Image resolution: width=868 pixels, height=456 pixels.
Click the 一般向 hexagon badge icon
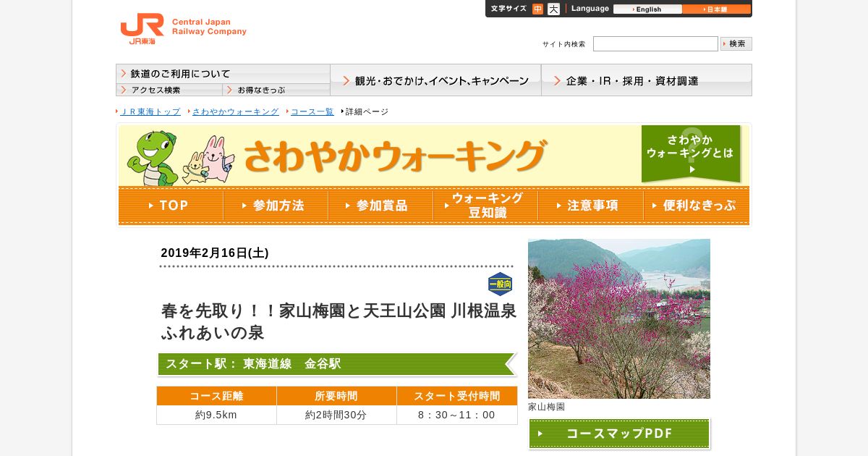point(500,284)
